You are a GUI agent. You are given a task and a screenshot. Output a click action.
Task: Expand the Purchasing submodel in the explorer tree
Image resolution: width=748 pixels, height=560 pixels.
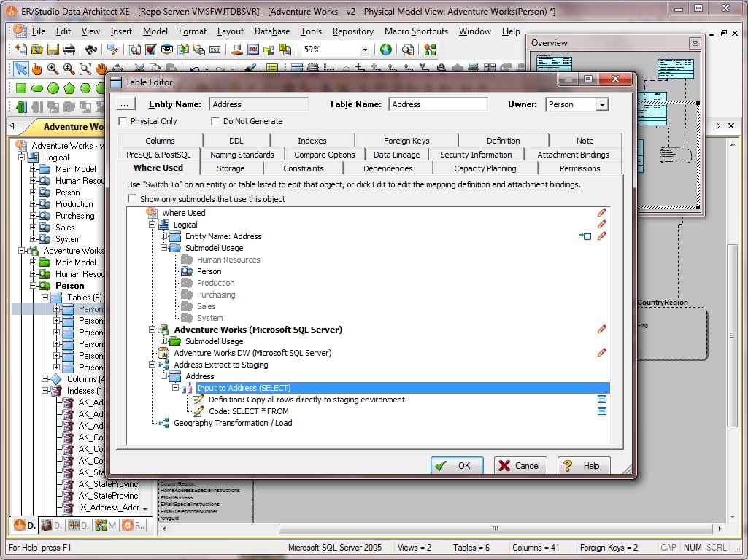(33, 216)
